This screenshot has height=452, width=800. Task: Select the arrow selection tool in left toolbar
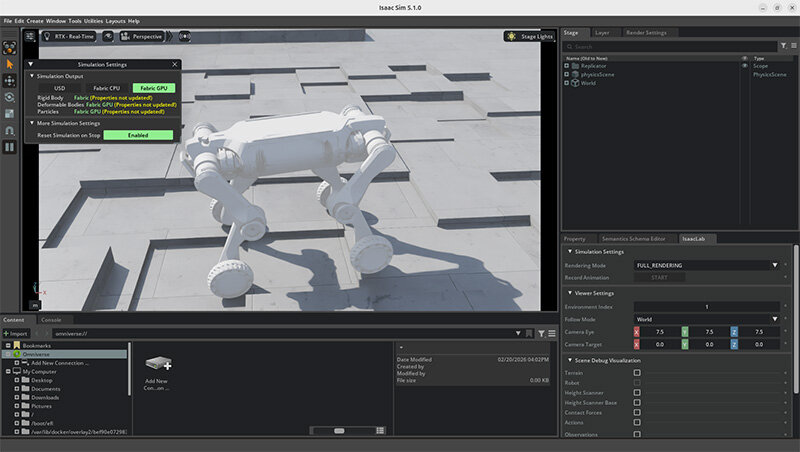(9, 64)
